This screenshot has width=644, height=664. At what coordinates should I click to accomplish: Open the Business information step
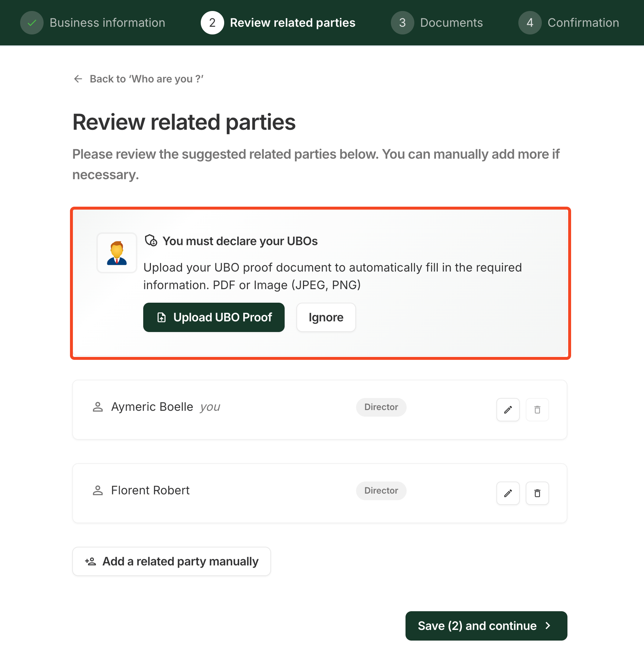coord(107,23)
